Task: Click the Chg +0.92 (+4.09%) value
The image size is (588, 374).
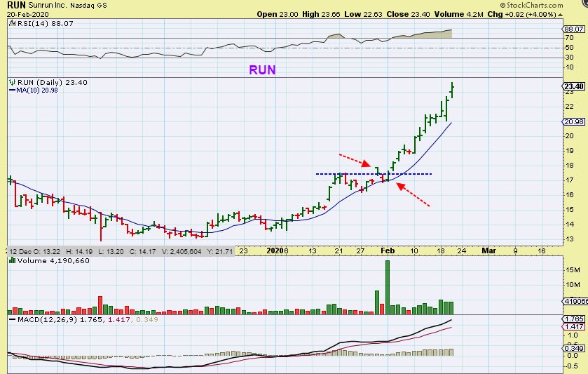Action: [x=521, y=14]
